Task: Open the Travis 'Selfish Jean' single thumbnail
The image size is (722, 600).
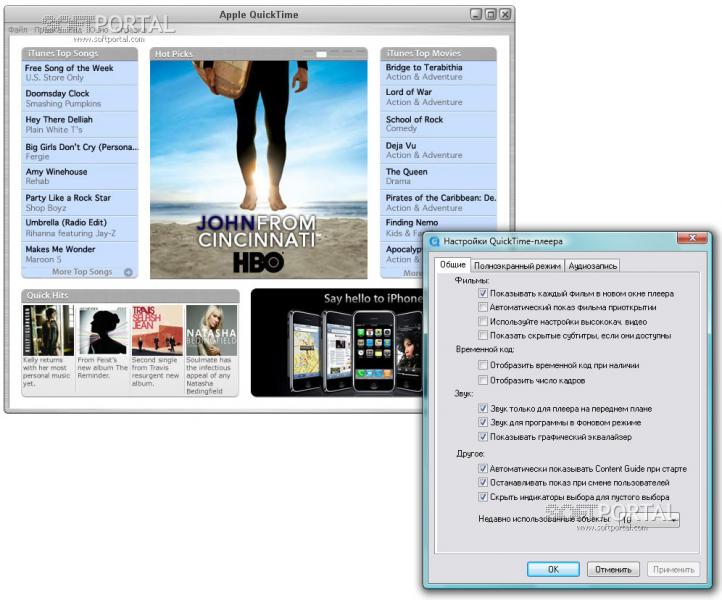Action: [157, 331]
